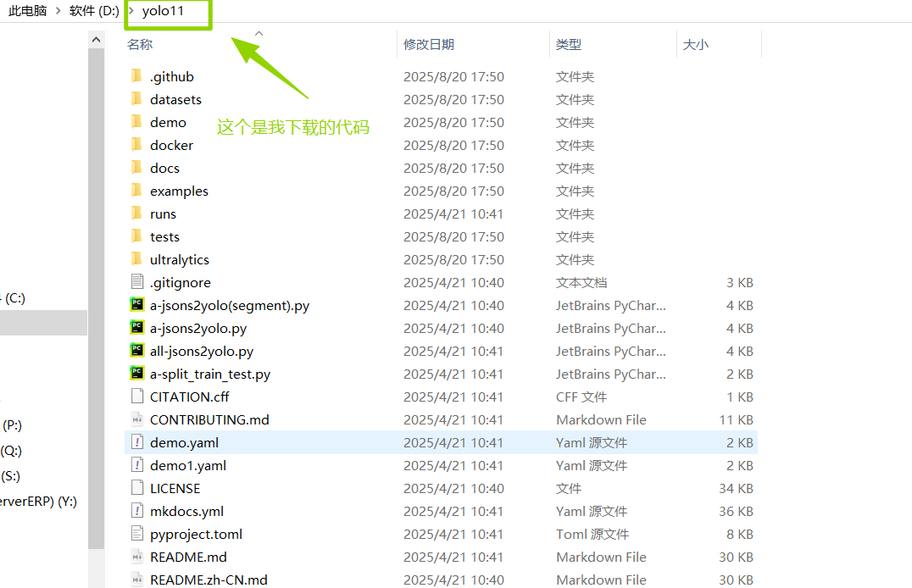The image size is (912, 588).
Task: Select the file named pyproject.toml
Action: click(x=196, y=534)
